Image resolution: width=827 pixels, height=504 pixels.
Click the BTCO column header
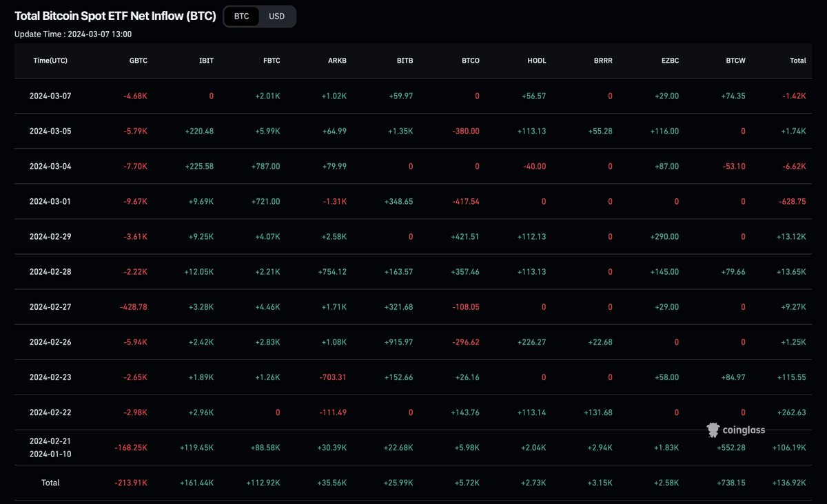coord(471,61)
